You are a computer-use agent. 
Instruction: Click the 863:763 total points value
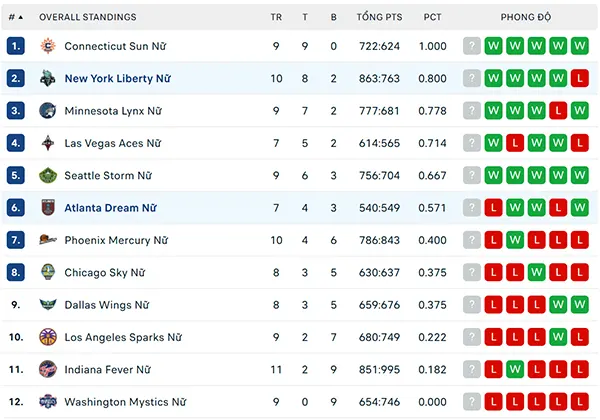(379, 78)
